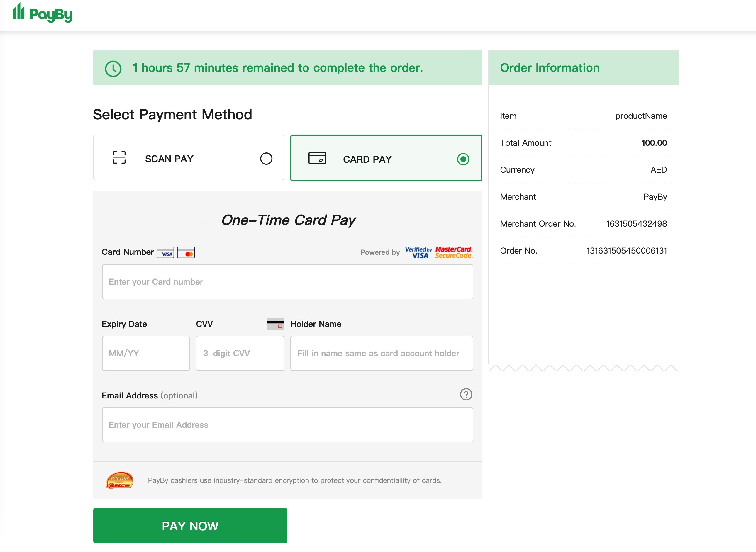This screenshot has height=552, width=756.
Task: Click the PCI DSS security badge
Action: pyautogui.click(x=120, y=480)
